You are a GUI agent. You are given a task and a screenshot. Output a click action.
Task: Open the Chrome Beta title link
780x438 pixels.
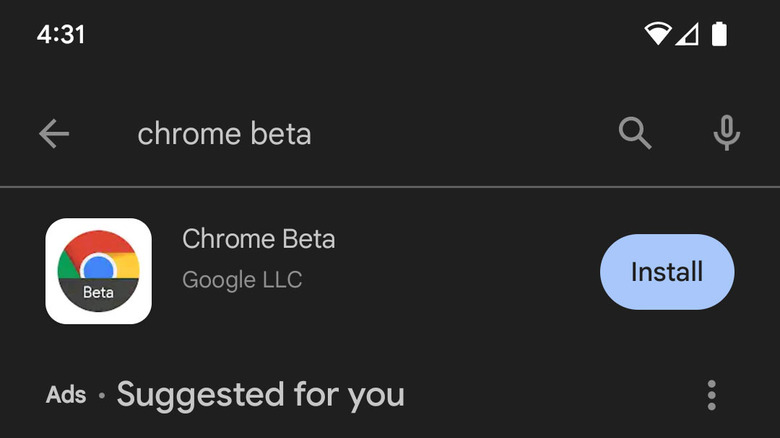click(x=258, y=240)
